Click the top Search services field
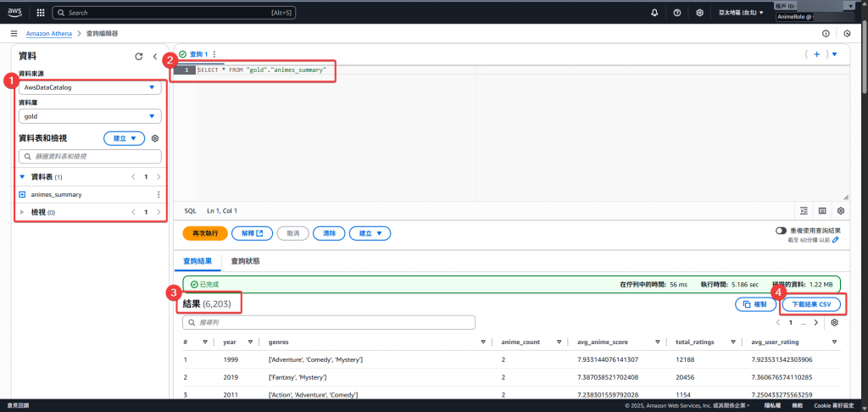The image size is (868, 412). 174,12
